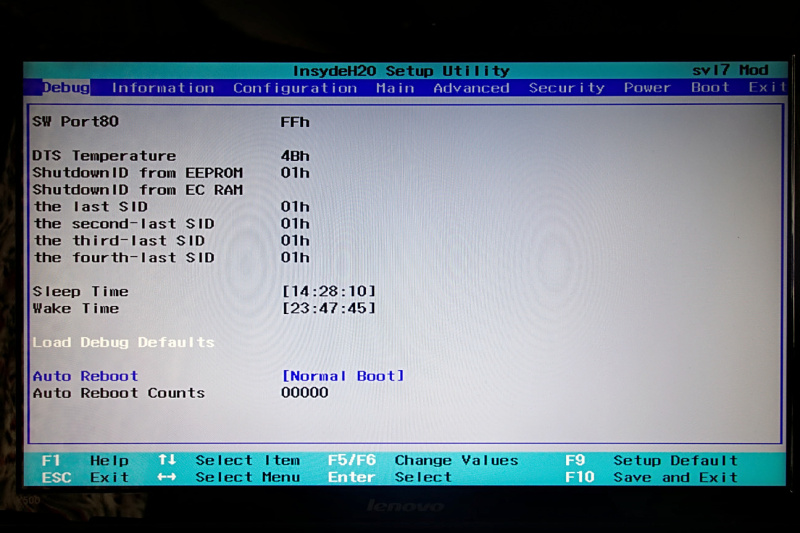The width and height of the screenshot is (800, 533).
Task: Click ShutdownID from EEPROM label
Action: pyautogui.click(x=138, y=173)
